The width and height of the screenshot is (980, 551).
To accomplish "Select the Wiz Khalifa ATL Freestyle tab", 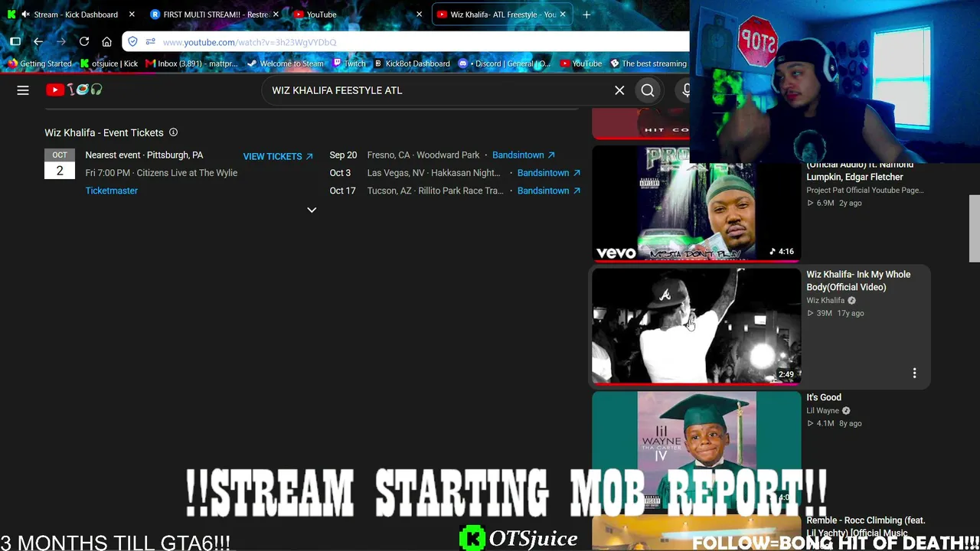I will pos(501,15).
